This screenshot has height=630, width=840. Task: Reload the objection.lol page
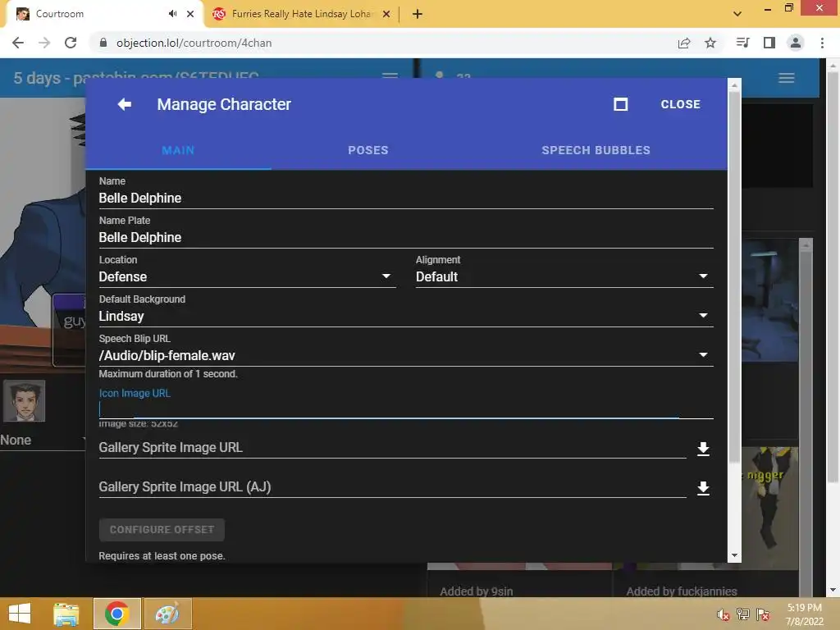click(x=71, y=43)
